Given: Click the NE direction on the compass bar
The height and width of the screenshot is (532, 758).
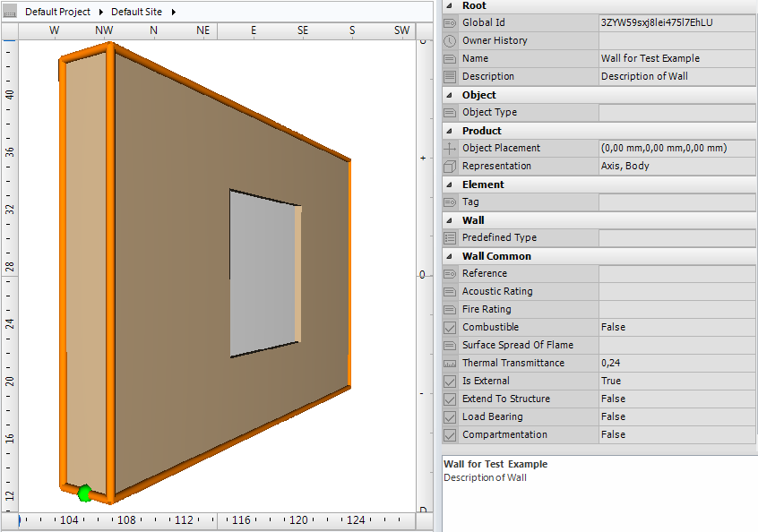Looking at the screenshot, I should (203, 30).
